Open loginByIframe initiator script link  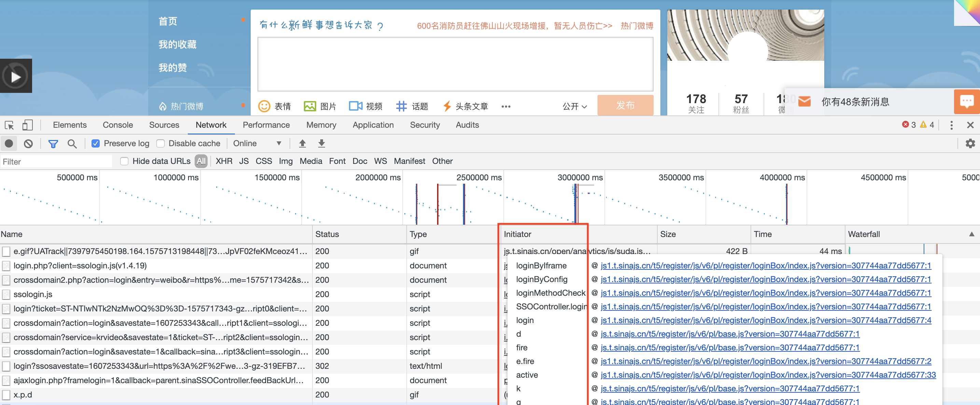(766, 266)
